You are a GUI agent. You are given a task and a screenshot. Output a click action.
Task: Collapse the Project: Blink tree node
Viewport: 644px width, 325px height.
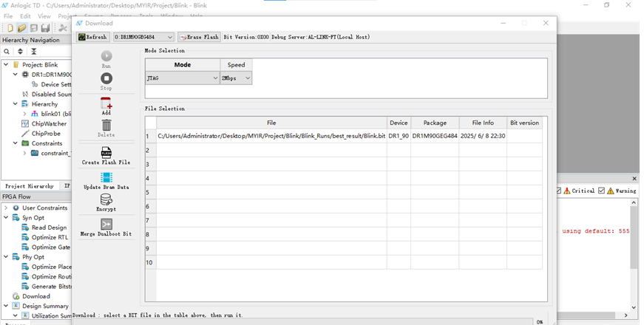pyautogui.click(x=6, y=64)
